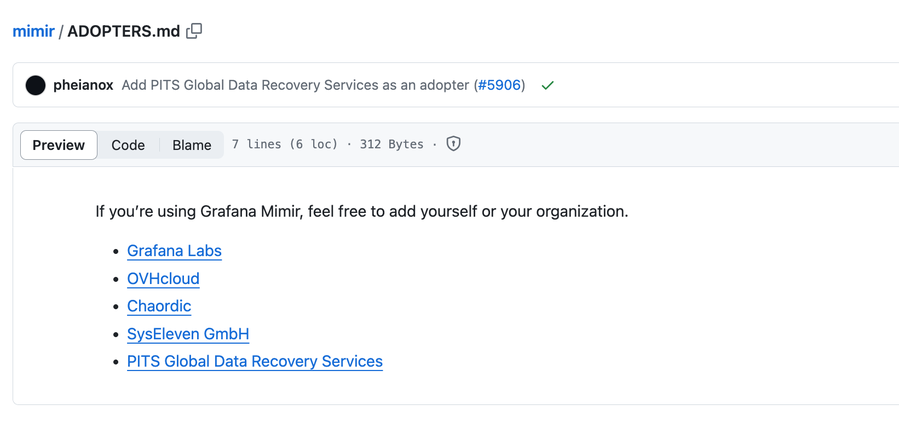
Task: Open the file security shield icon
Action: pos(454,144)
